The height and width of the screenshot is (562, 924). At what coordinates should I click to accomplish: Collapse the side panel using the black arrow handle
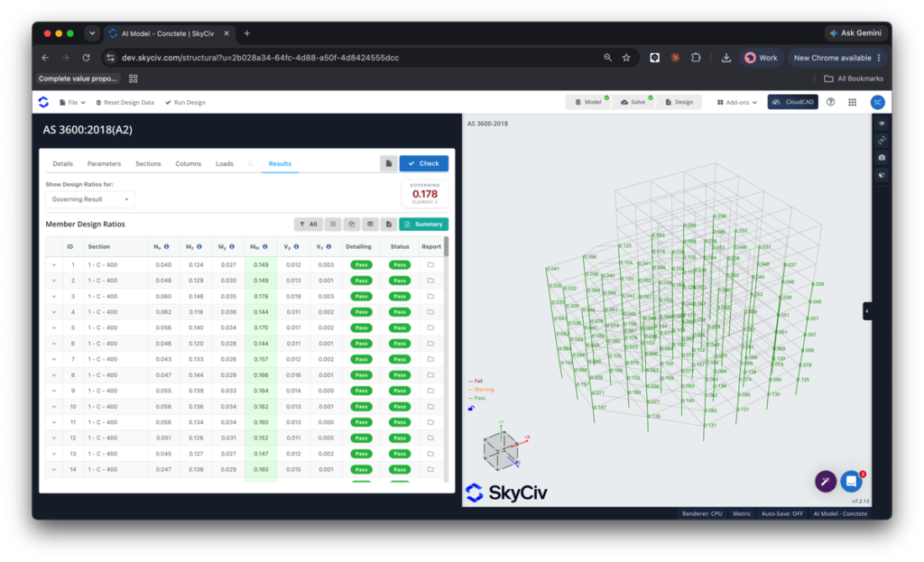click(x=867, y=311)
